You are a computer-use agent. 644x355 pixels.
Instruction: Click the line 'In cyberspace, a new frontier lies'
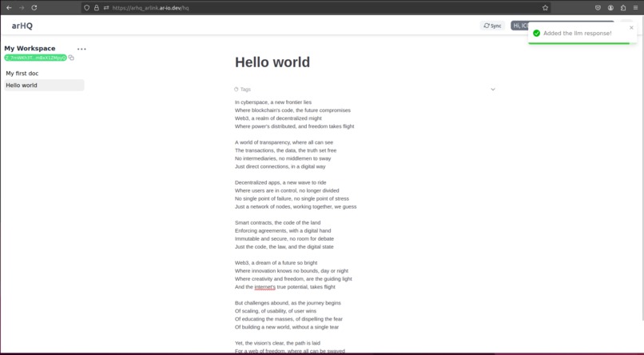pos(273,102)
